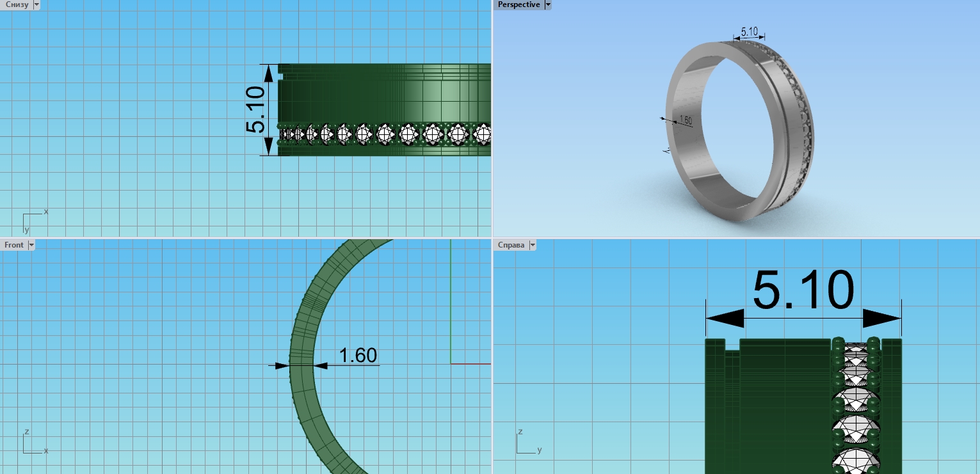
Task: Click the Справа viewport title label
Action: click(511, 245)
